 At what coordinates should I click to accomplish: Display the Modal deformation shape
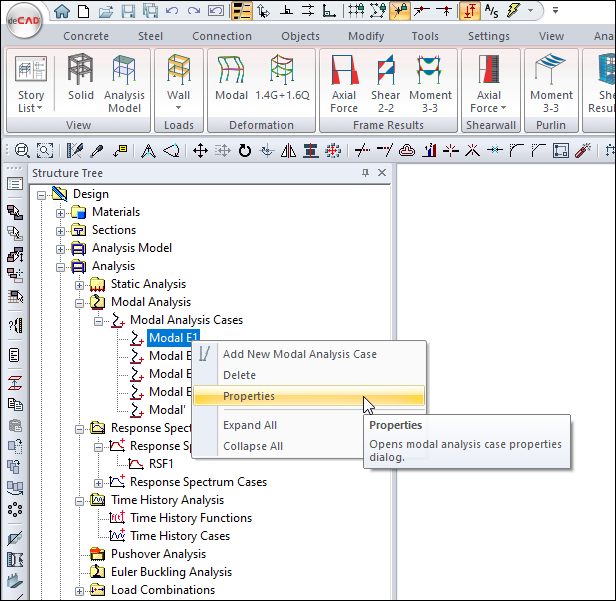click(231, 83)
